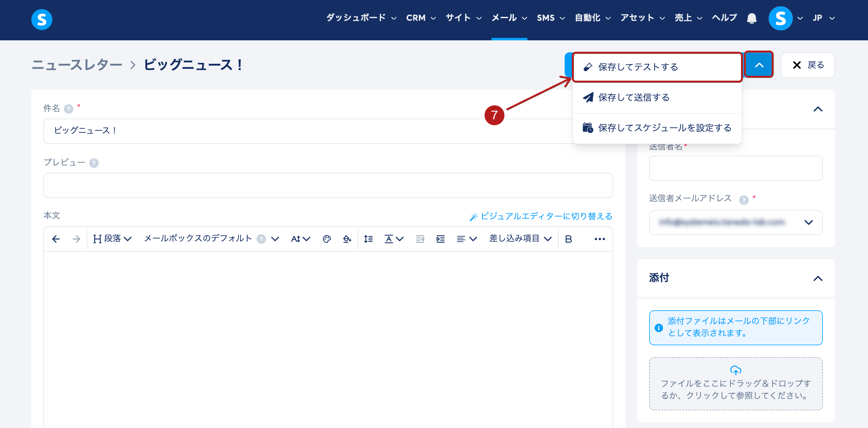This screenshot has width=868, height=428.
Task: Click the decrease indent icon
Action: tap(420, 239)
